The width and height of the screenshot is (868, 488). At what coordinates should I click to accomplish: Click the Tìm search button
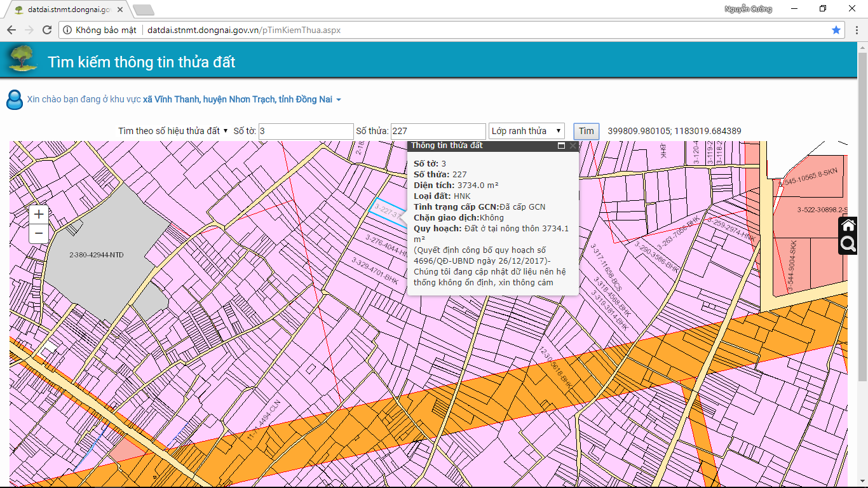(x=586, y=131)
